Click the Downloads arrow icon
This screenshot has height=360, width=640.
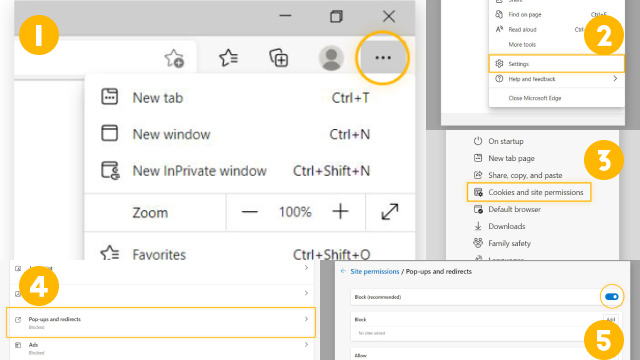[x=478, y=226]
